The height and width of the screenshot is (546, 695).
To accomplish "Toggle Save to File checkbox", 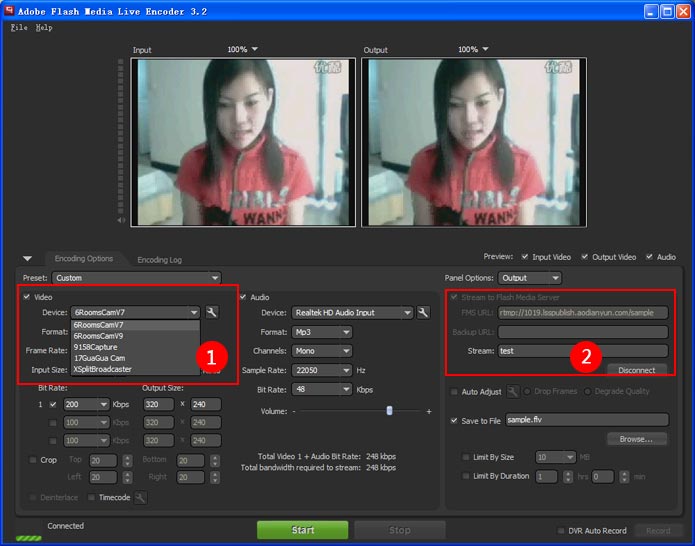I will point(454,421).
